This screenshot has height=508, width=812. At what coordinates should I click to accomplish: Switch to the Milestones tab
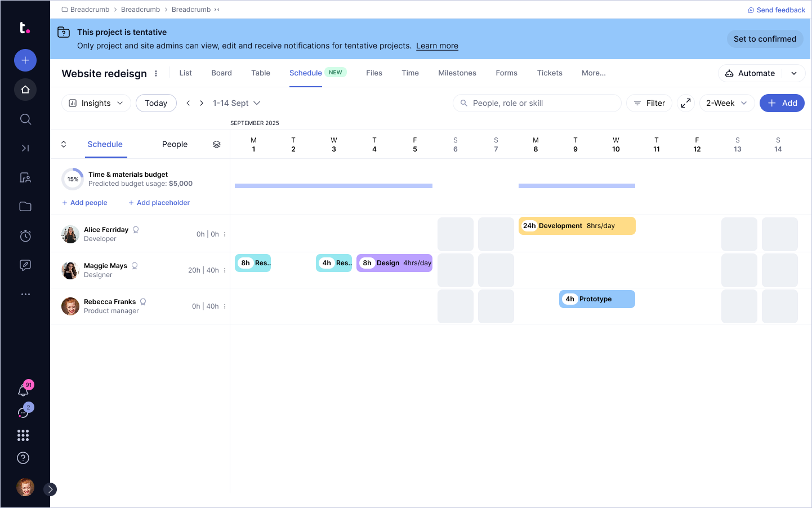coord(457,73)
